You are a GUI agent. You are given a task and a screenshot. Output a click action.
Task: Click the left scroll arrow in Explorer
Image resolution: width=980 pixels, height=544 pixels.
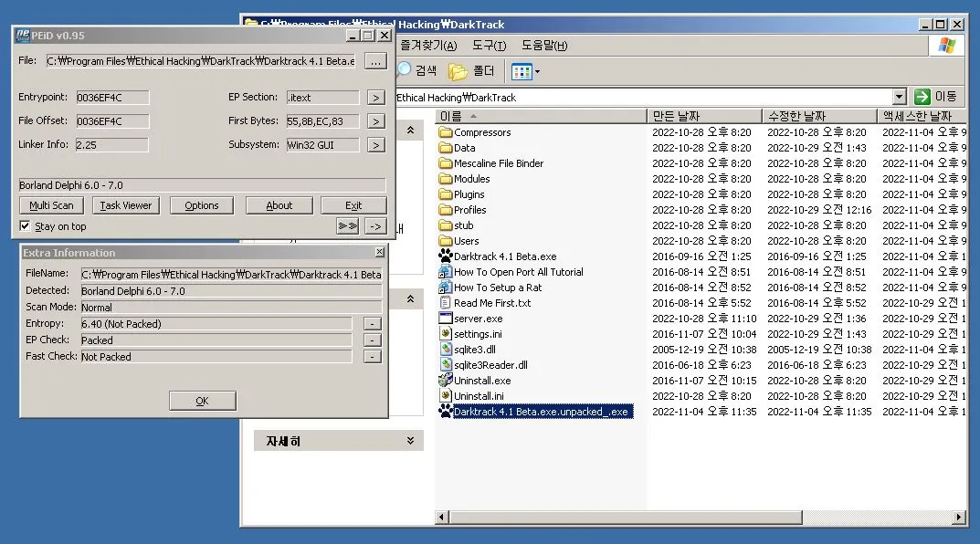[x=442, y=518]
